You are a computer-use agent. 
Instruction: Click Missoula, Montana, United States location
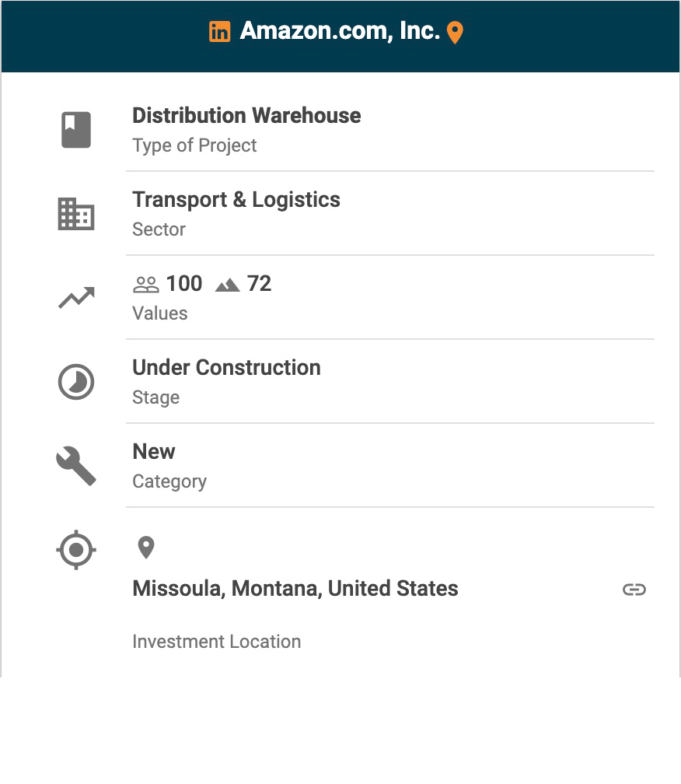295,589
